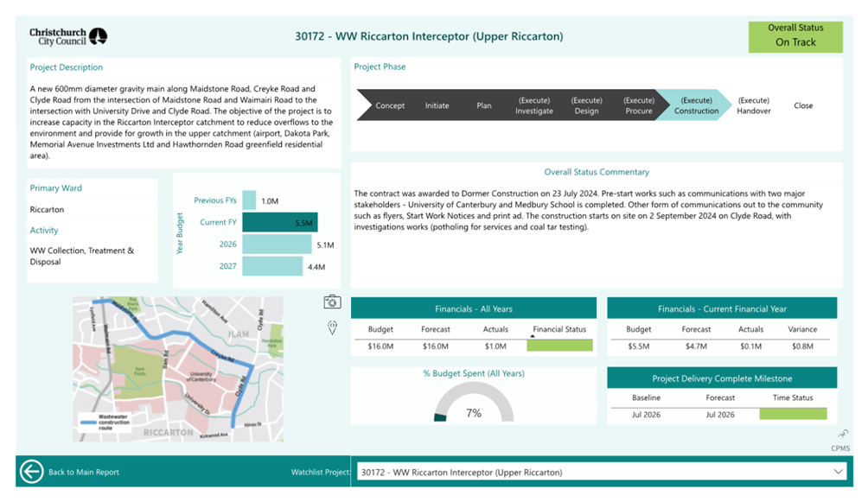The height and width of the screenshot is (502, 868).
Task: Click the $0.1M current year Actuals value
Action: [750, 346]
